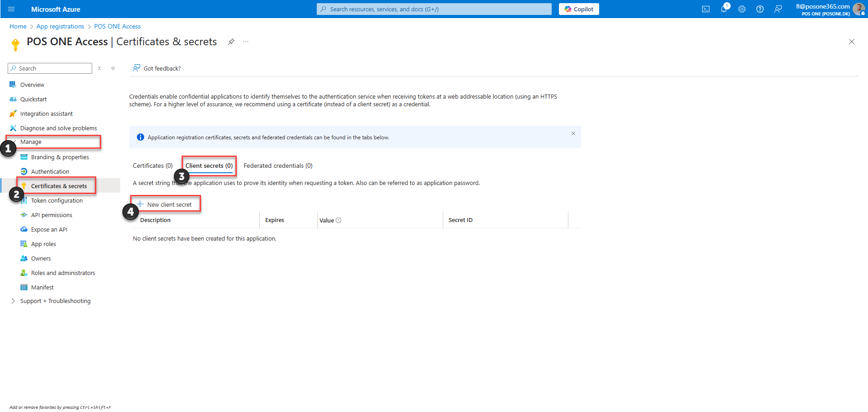This screenshot has height=412, width=868.
Task: Open Copilot from the top bar
Action: click(579, 9)
